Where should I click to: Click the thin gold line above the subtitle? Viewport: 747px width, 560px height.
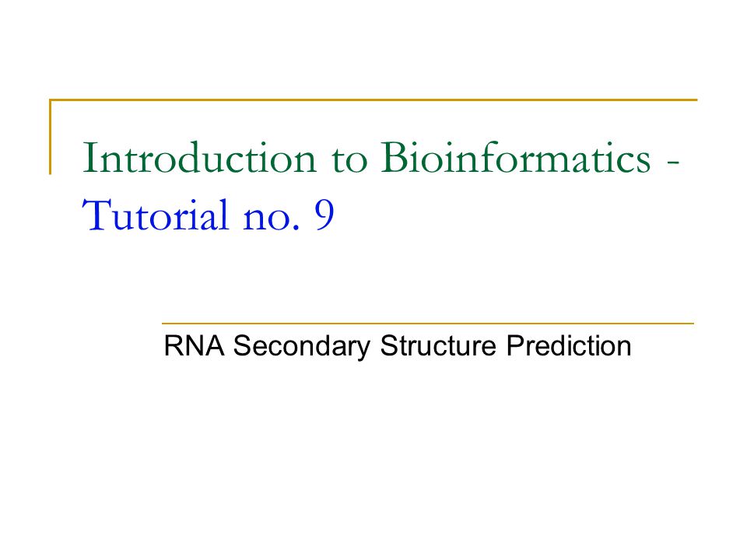click(428, 324)
